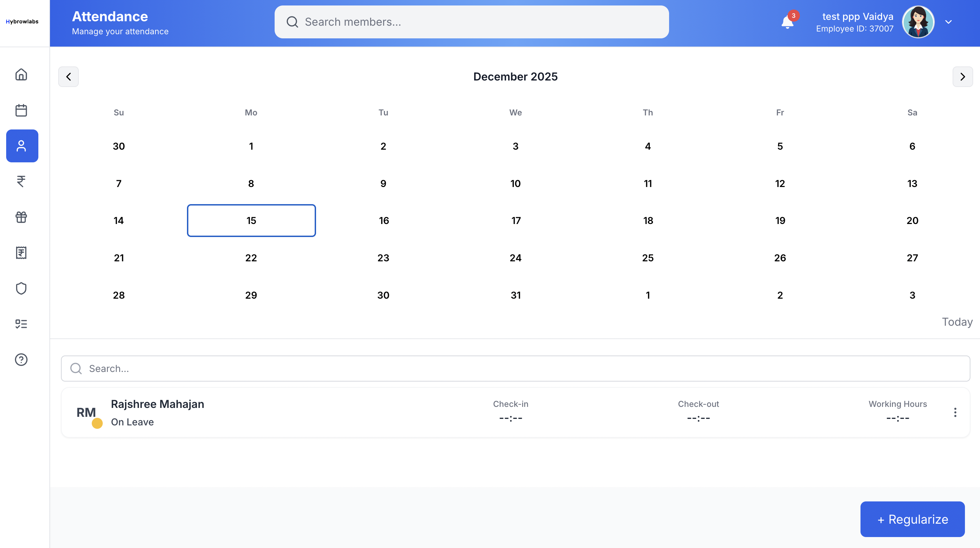Click the Search members field
This screenshot has height=548, width=980.
(472, 22)
